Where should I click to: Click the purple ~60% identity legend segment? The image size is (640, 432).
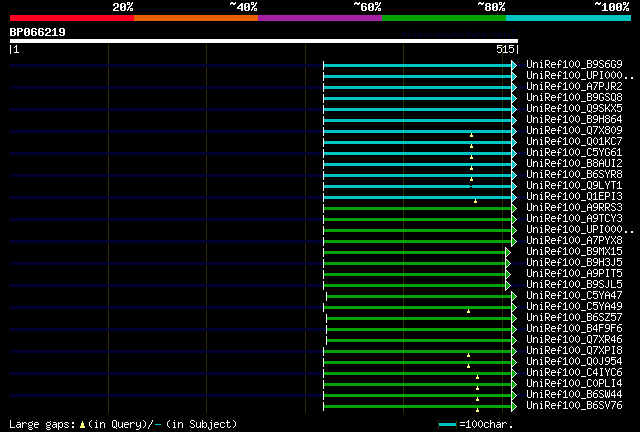point(320,18)
